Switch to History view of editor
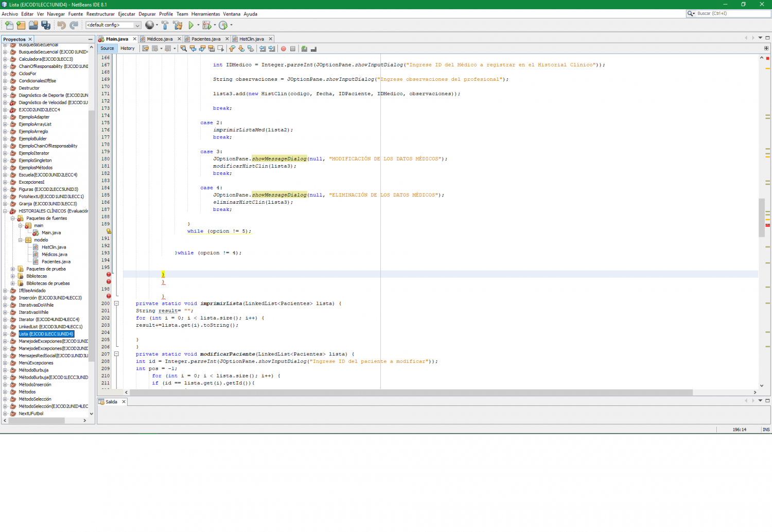This screenshot has width=772, height=532. point(128,48)
